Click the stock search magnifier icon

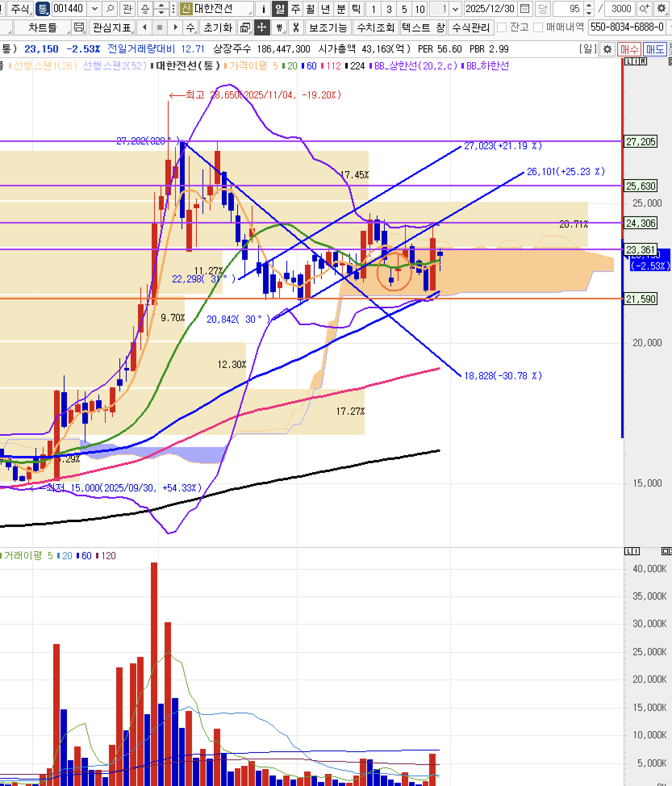tap(110, 8)
